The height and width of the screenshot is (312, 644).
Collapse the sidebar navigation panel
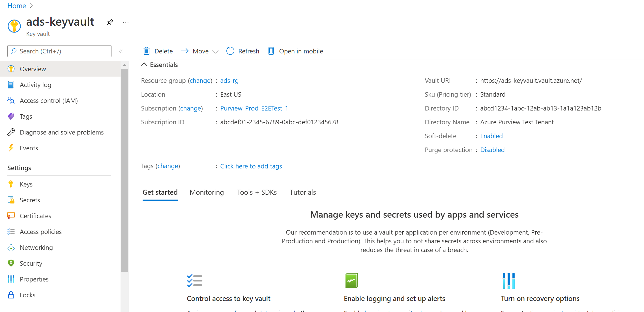tap(121, 51)
